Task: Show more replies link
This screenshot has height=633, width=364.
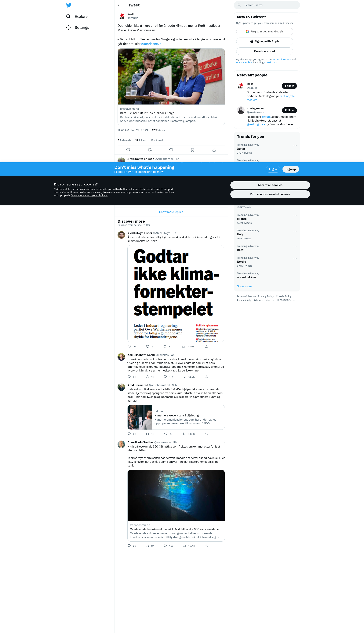Action: click(171, 212)
